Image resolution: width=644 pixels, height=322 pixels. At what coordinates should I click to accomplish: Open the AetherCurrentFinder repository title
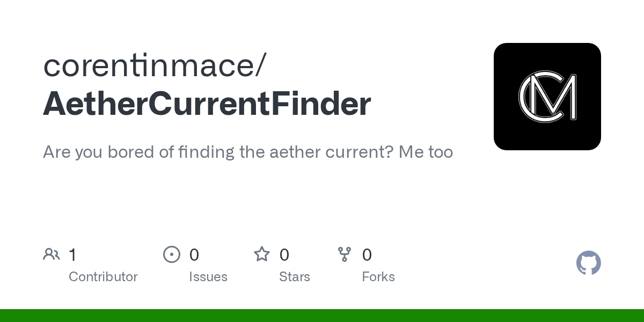click(x=207, y=104)
